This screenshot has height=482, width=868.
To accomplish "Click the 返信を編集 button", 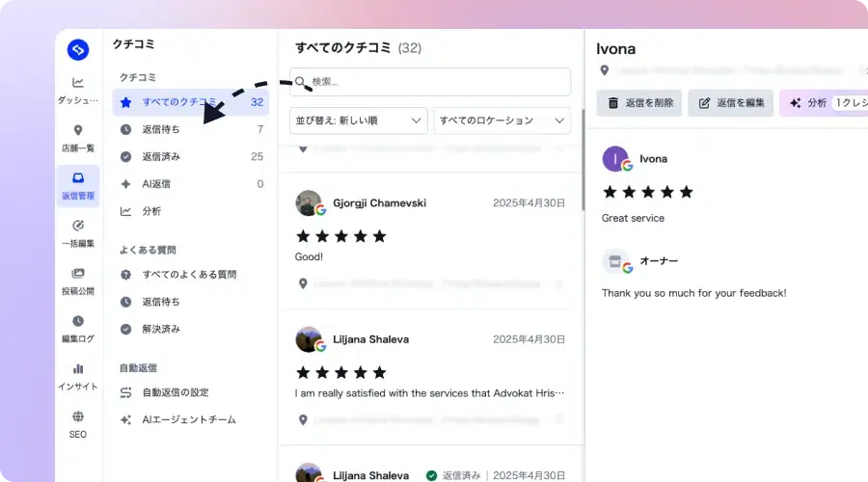I will point(731,103).
